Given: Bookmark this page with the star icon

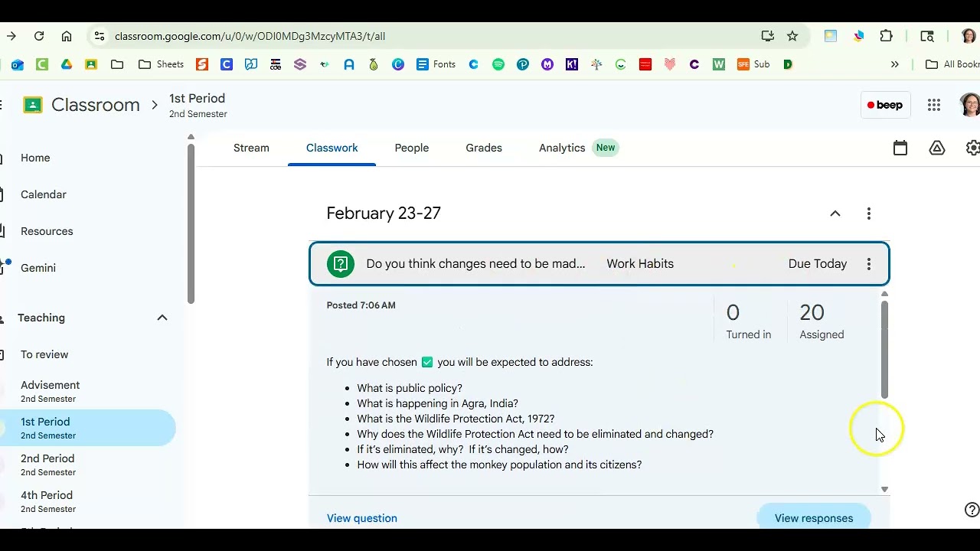Looking at the screenshot, I should click(792, 36).
